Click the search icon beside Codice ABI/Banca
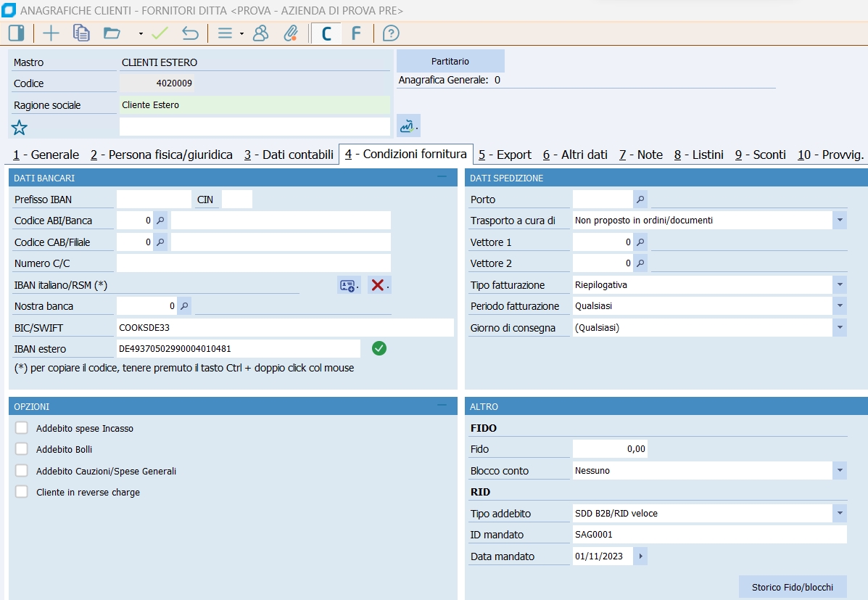868x600 pixels. pos(160,221)
